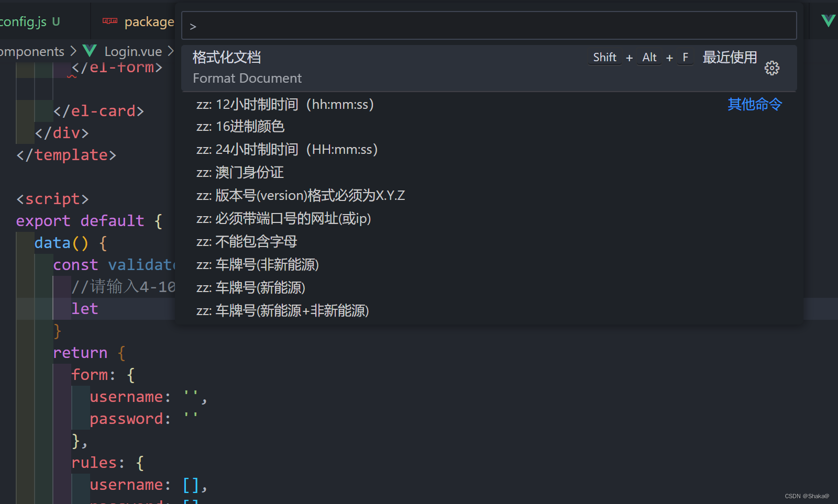Click the password: '' line in form

click(144, 419)
